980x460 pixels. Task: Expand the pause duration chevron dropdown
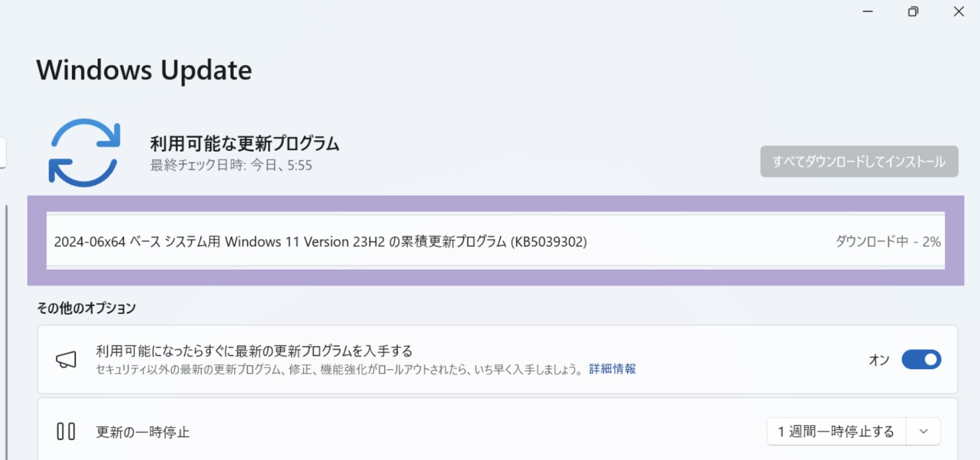coord(923,432)
